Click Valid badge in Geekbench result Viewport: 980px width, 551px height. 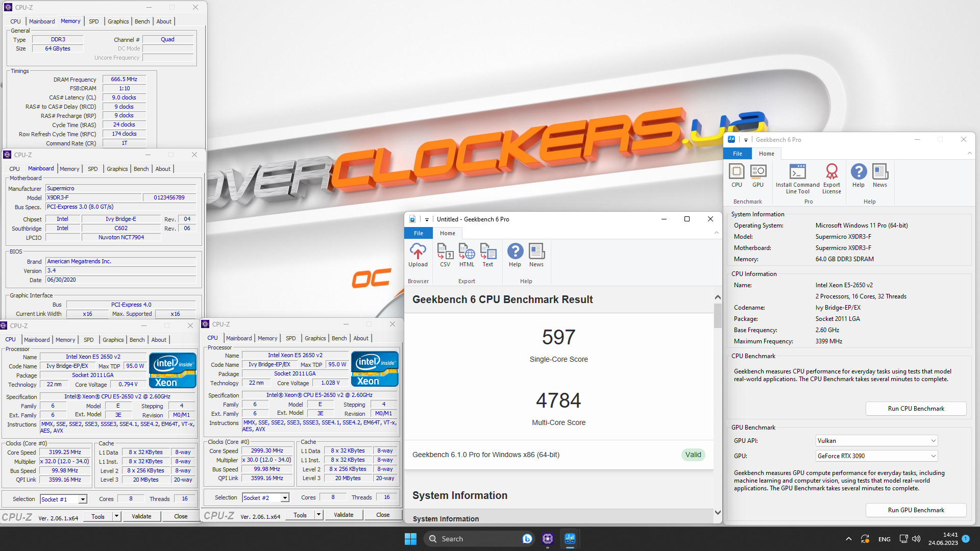point(693,455)
